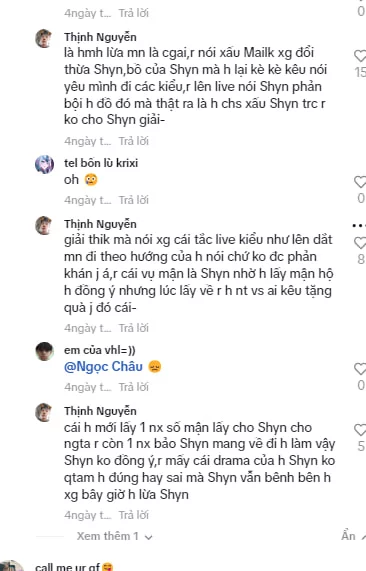Open 'em của vhl=))' username
Image resolution: width=366 pixels, height=571 pixels.
tap(100, 350)
